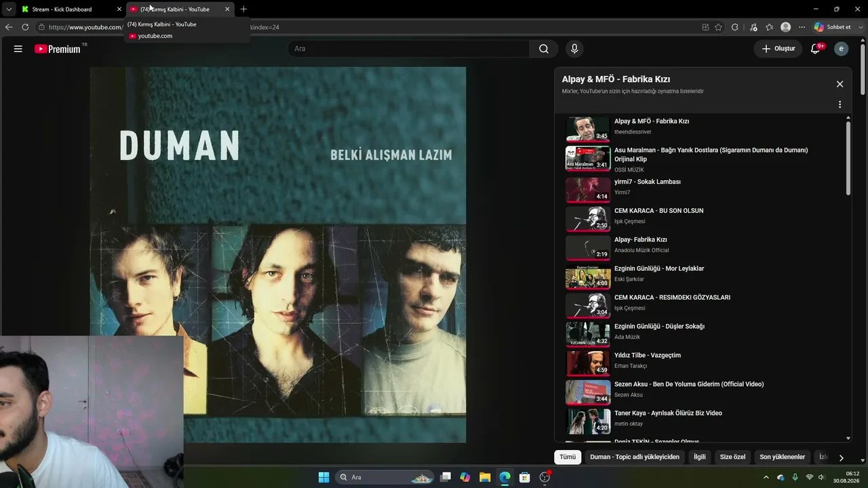Show more filter chips with right arrow
Viewport: 868px width, 488px height.
(841, 457)
